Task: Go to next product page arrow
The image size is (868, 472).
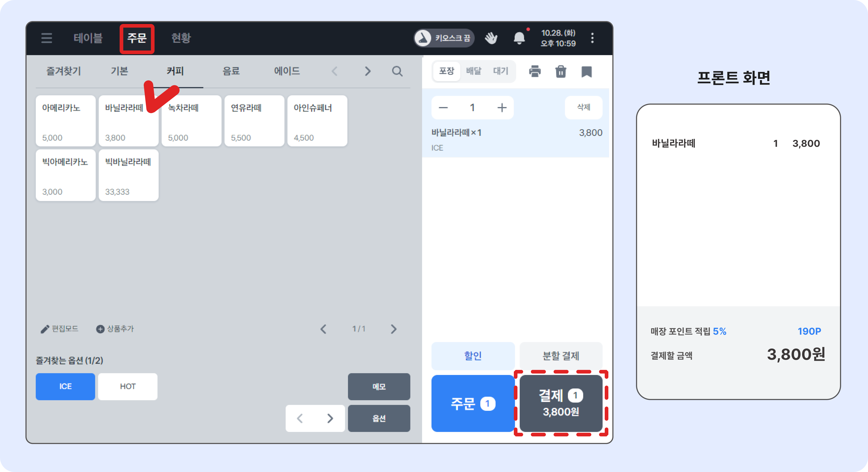Action: tap(394, 329)
